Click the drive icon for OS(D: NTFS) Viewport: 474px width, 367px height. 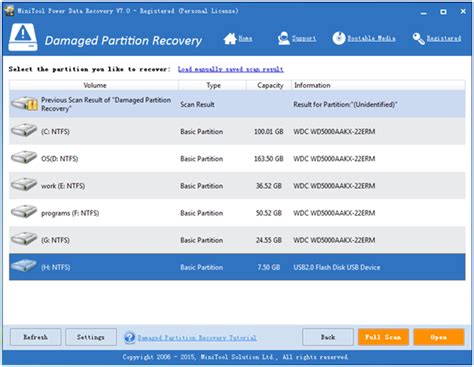(x=24, y=157)
